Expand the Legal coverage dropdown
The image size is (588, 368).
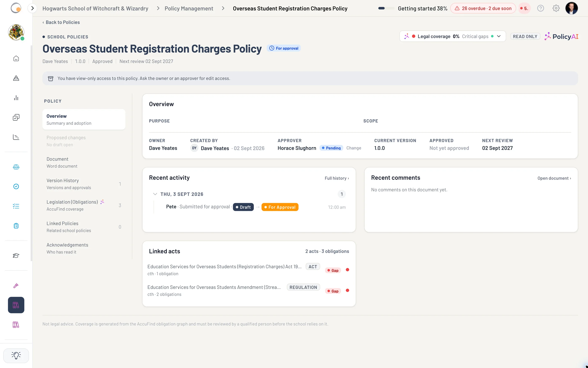[x=452, y=36]
